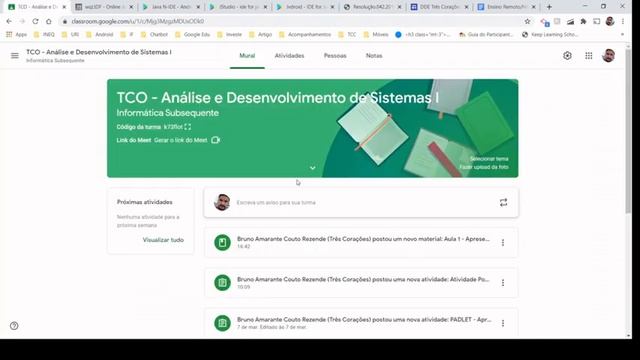Open the class title link in header
The image size is (640, 360).
point(99,52)
